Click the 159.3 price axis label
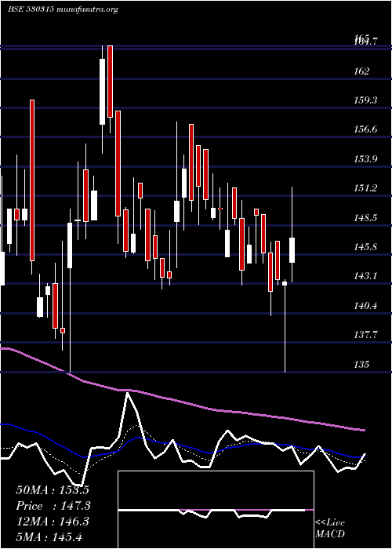392x549 pixels. (x=365, y=100)
